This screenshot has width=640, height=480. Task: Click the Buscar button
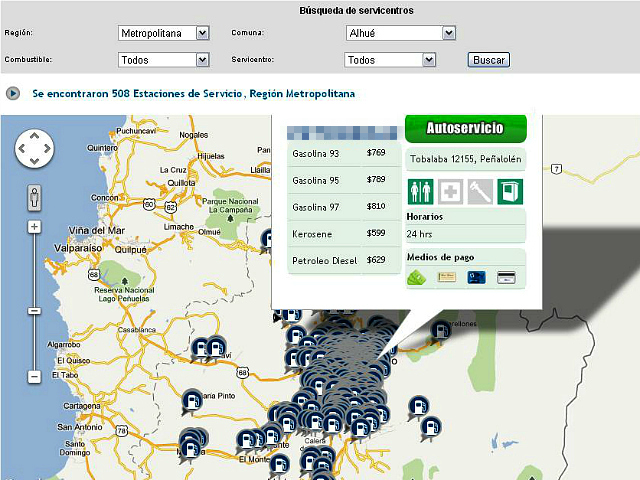tap(489, 60)
